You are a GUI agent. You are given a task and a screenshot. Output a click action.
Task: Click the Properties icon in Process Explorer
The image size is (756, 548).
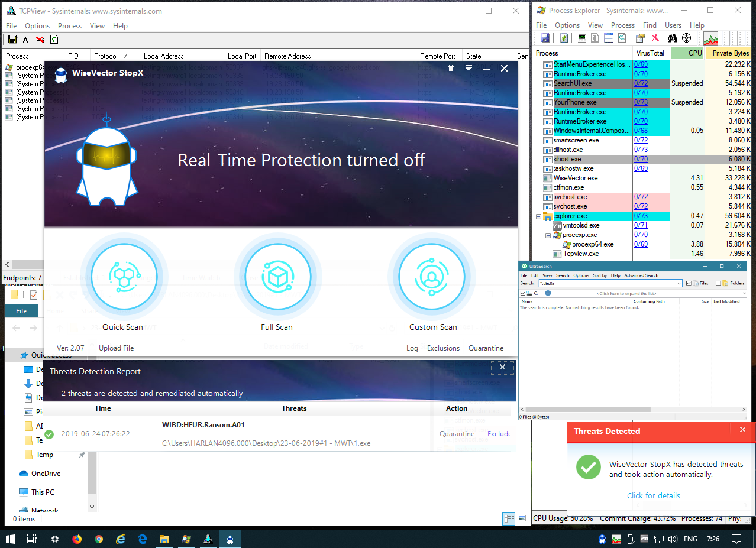click(641, 38)
